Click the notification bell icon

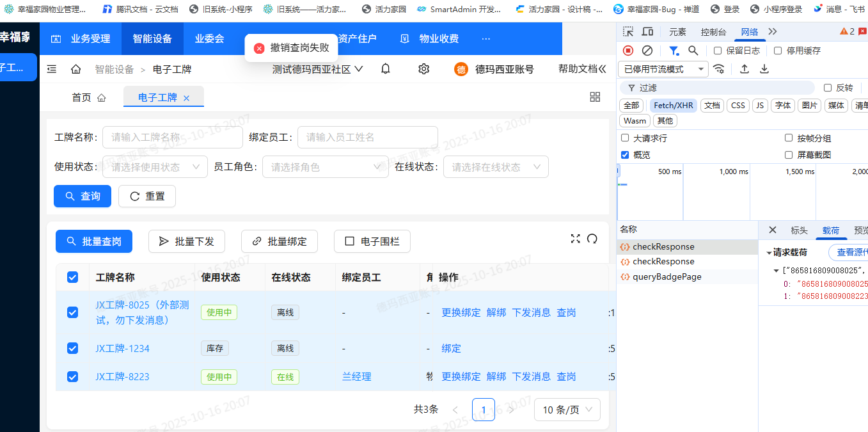coord(386,69)
